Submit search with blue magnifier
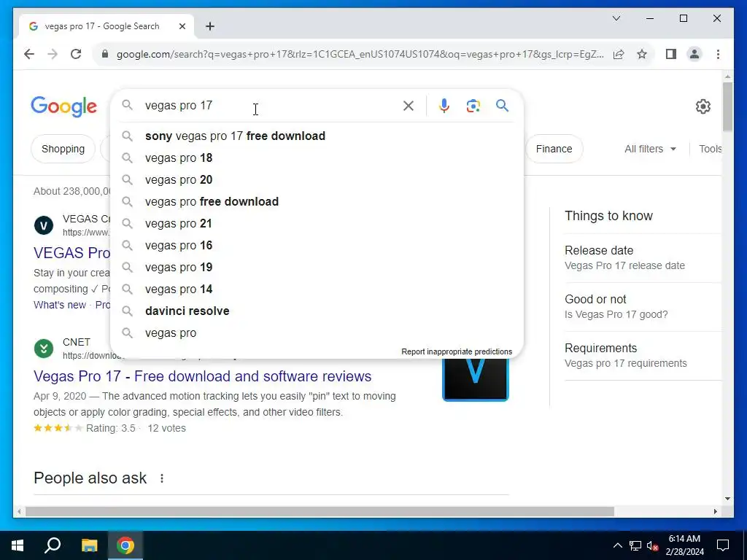Viewport: 747px width, 560px height. (502, 106)
